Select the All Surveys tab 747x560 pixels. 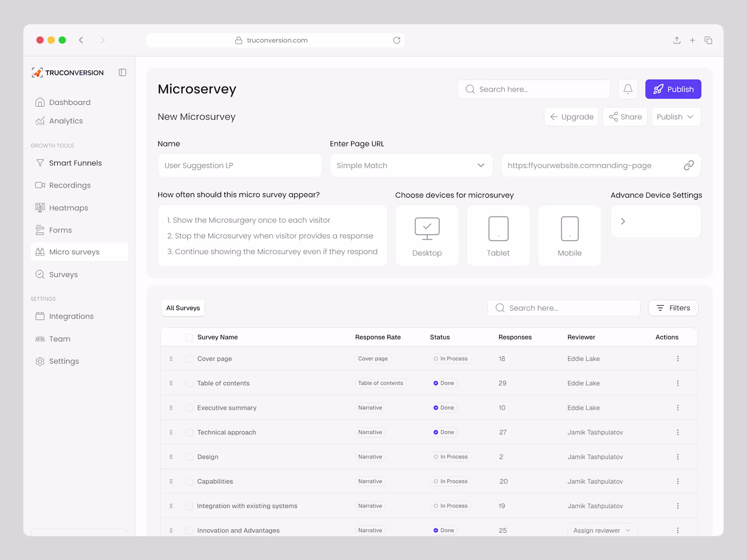click(183, 308)
